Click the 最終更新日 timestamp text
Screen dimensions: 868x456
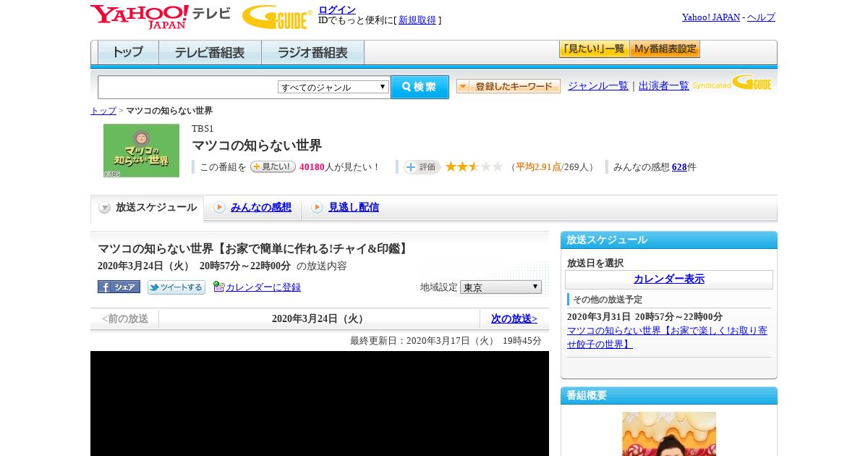coord(446,341)
